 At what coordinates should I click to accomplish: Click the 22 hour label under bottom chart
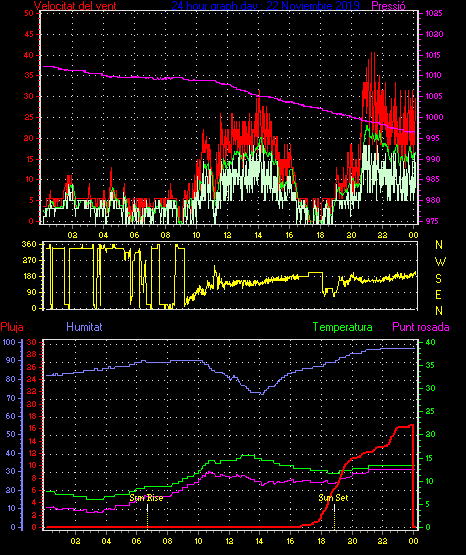tap(382, 541)
